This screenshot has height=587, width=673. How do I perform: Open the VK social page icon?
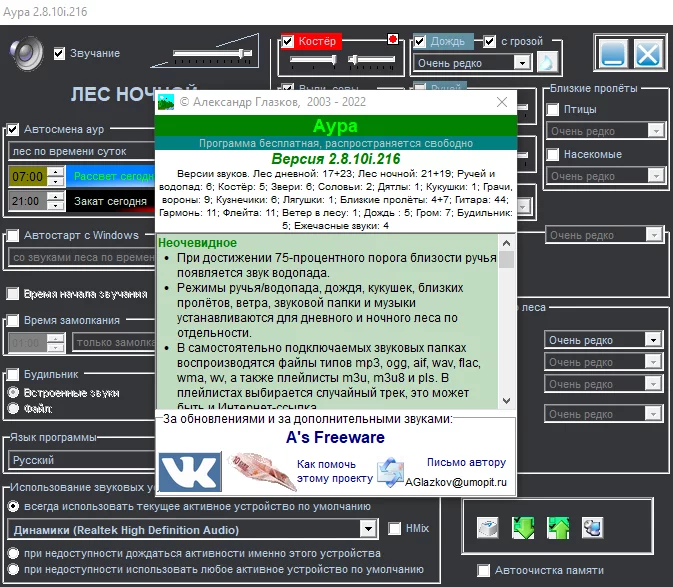tap(190, 472)
